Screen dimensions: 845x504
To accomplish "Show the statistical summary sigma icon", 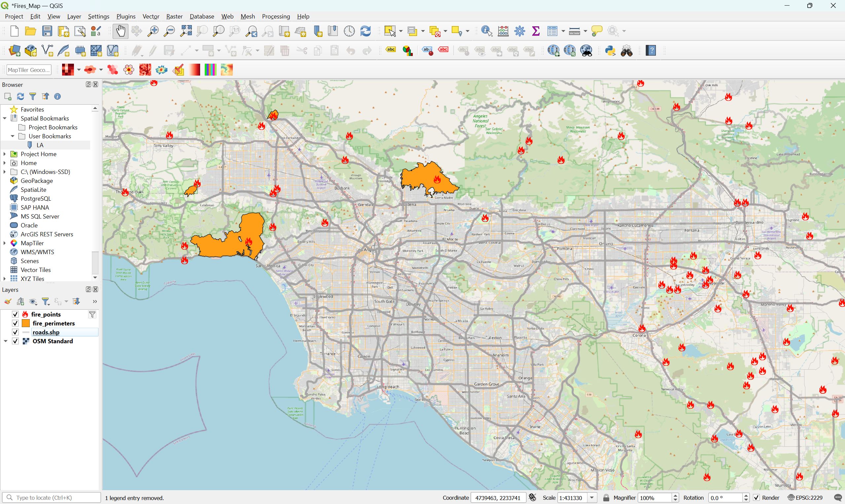I will [x=536, y=31].
